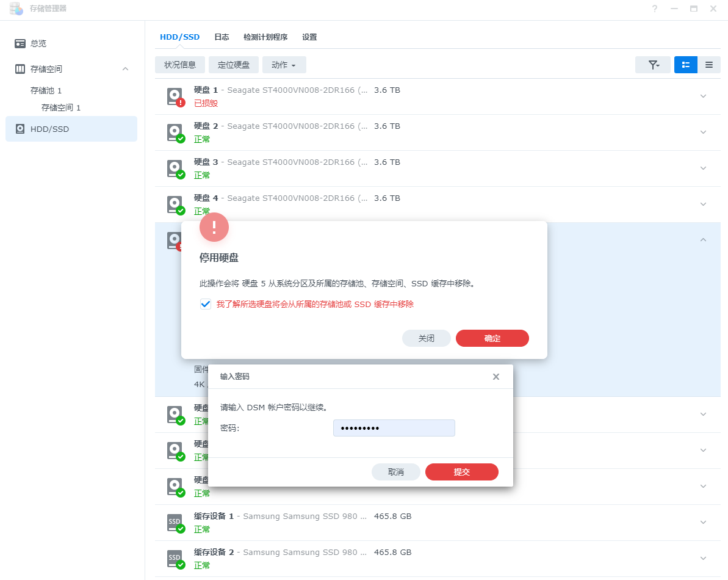This screenshot has height=580, width=728.
Task: Click 取消 in password dialog
Action: (x=395, y=472)
